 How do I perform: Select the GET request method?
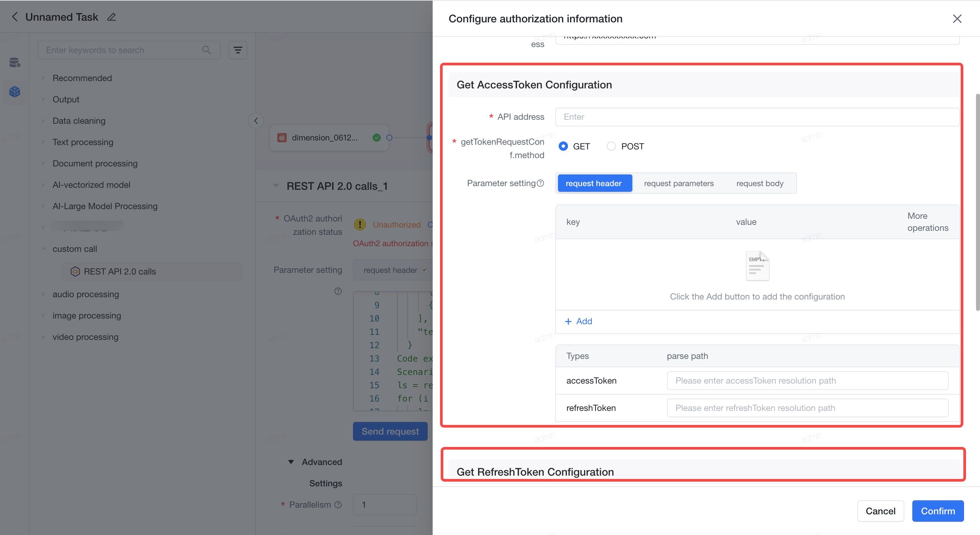tap(563, 146)
